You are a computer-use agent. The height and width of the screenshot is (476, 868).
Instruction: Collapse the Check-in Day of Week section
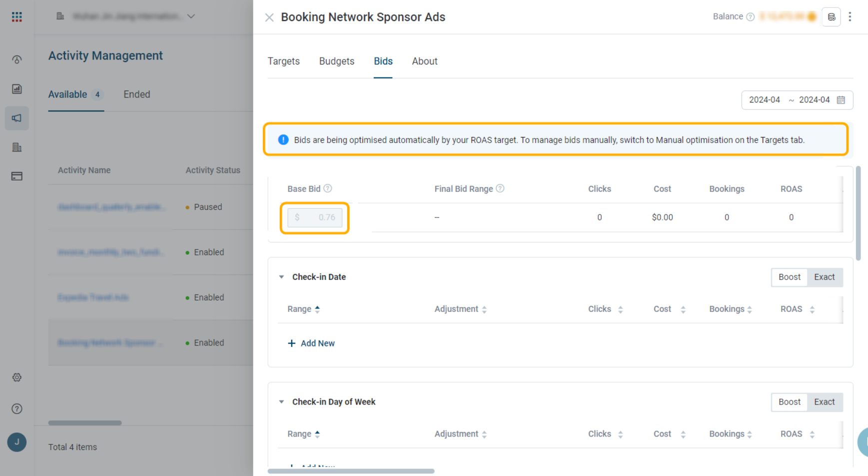(x=281, y=402)
